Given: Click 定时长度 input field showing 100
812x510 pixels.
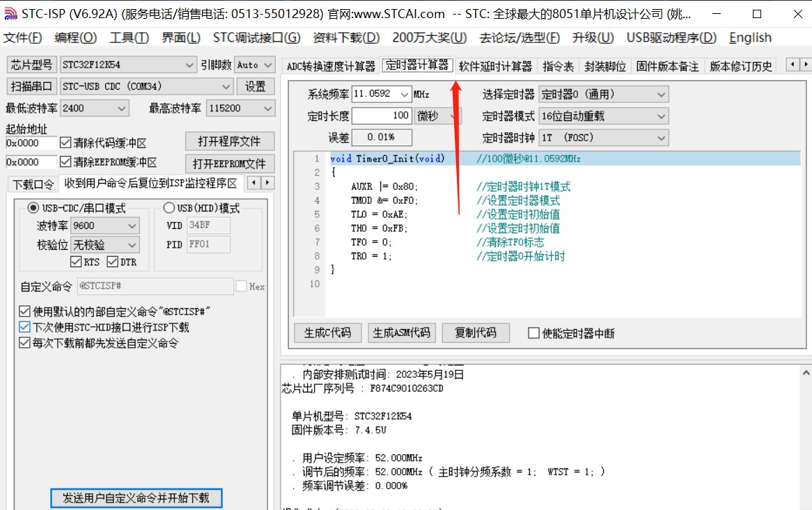Looking at the screenshot, I should pyautogui.click(x=382, y=115).
